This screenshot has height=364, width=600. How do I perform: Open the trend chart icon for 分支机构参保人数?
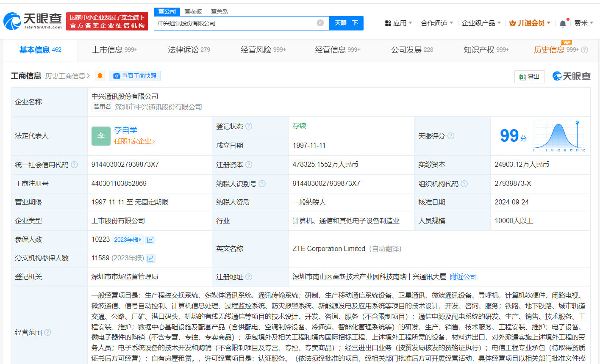(x=151, y=258)
